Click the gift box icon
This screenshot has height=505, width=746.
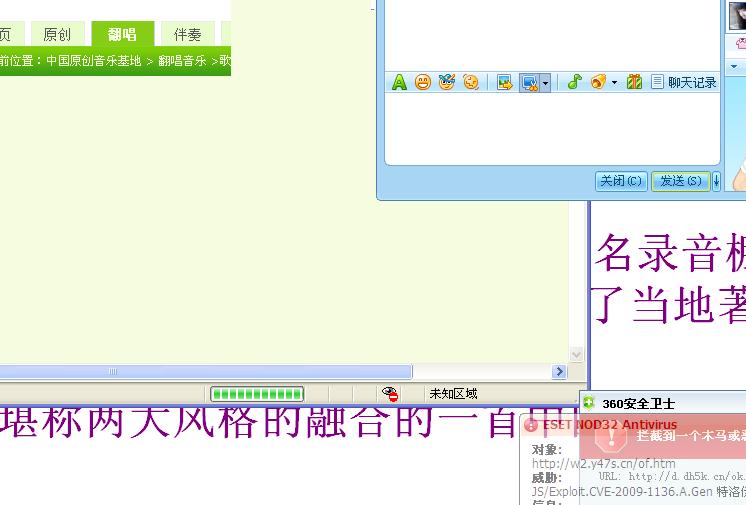[x=634, y=83]
